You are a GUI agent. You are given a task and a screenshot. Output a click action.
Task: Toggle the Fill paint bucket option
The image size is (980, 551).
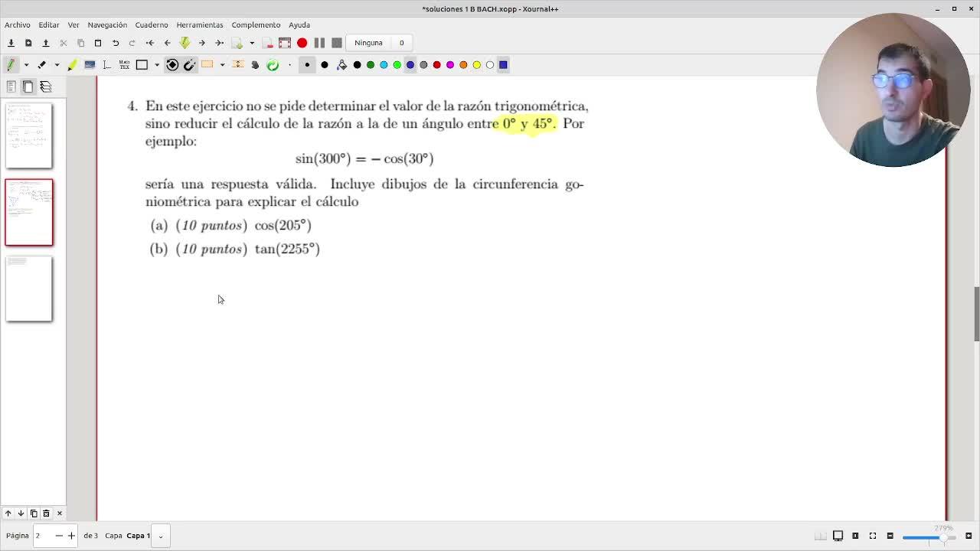341,65
